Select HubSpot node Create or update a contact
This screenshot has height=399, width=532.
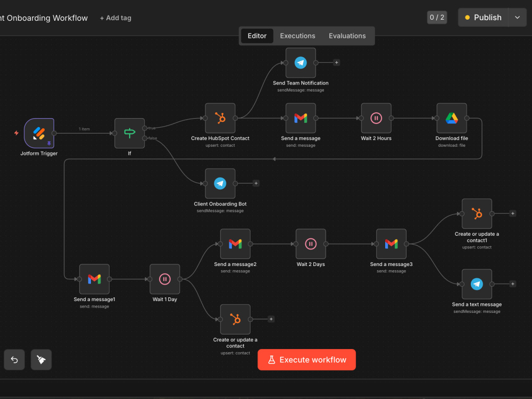click(x=235, y=319)
